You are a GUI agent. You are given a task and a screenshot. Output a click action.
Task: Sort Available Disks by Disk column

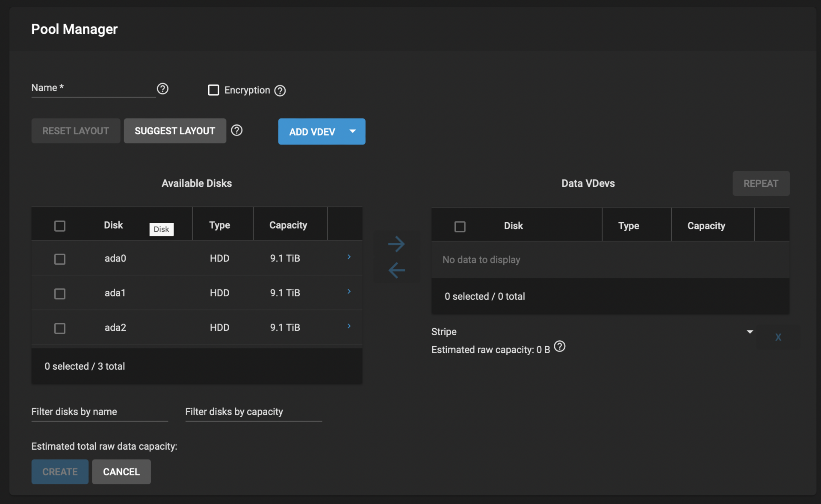[x=113, y=225]
